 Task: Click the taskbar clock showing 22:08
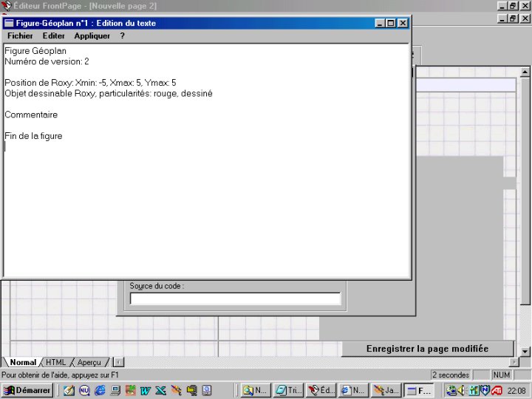coord(516,391)
